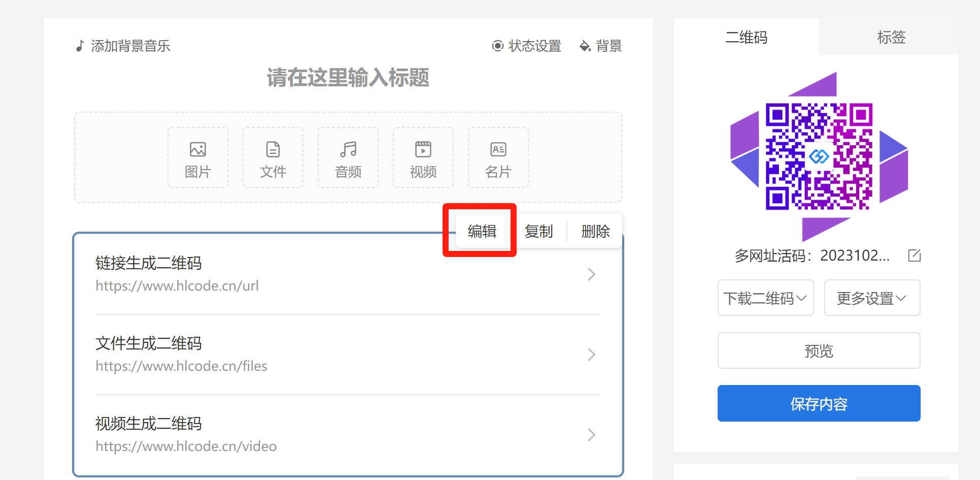Expand the chevron on 视频生成二维码 row
The image size is (980, 480).
tap(591, 435)
